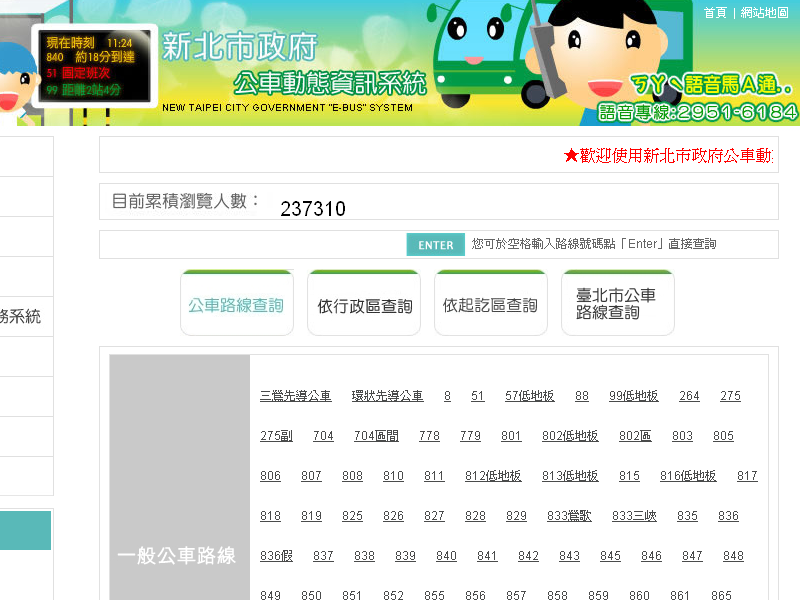Select bus route 805
The height and width of the screenshot is (600, 800).
tap(723, 436)
